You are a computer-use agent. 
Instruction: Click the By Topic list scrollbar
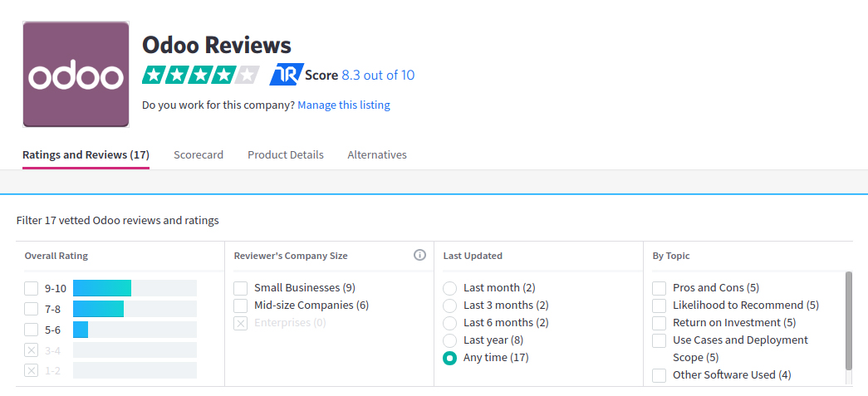click(x=849, y=320)
